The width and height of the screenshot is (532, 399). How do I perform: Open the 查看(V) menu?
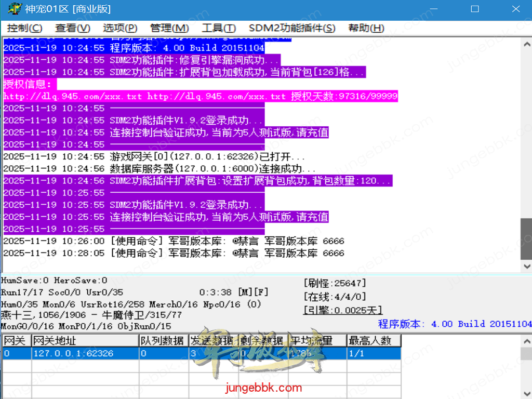[73, 28]
